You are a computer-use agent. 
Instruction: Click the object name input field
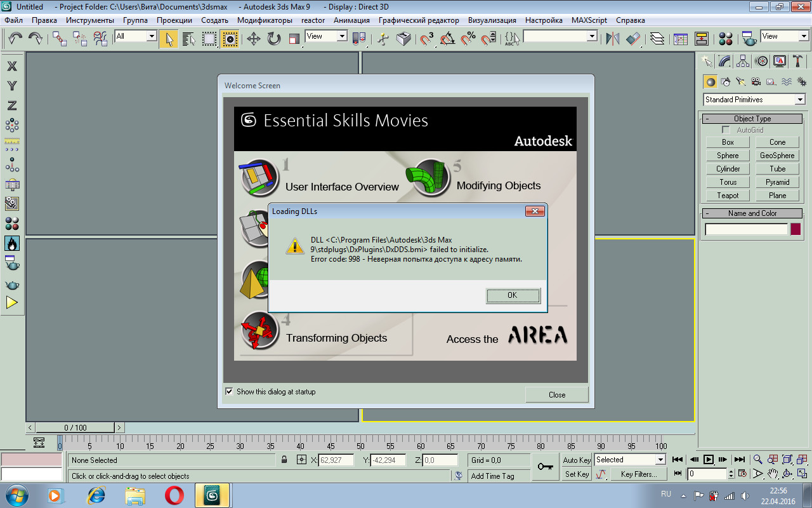point(747,229)
